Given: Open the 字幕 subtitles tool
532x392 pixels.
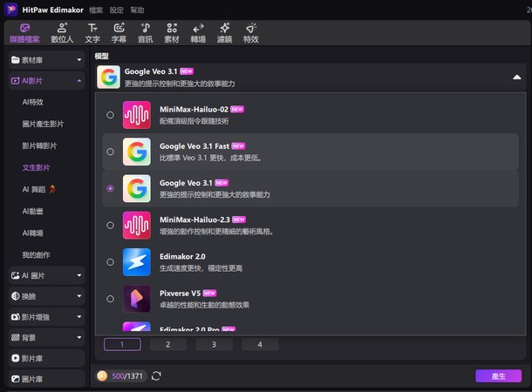Looking at the screenshot, I should pyautogui.click(x=119, y=33).
